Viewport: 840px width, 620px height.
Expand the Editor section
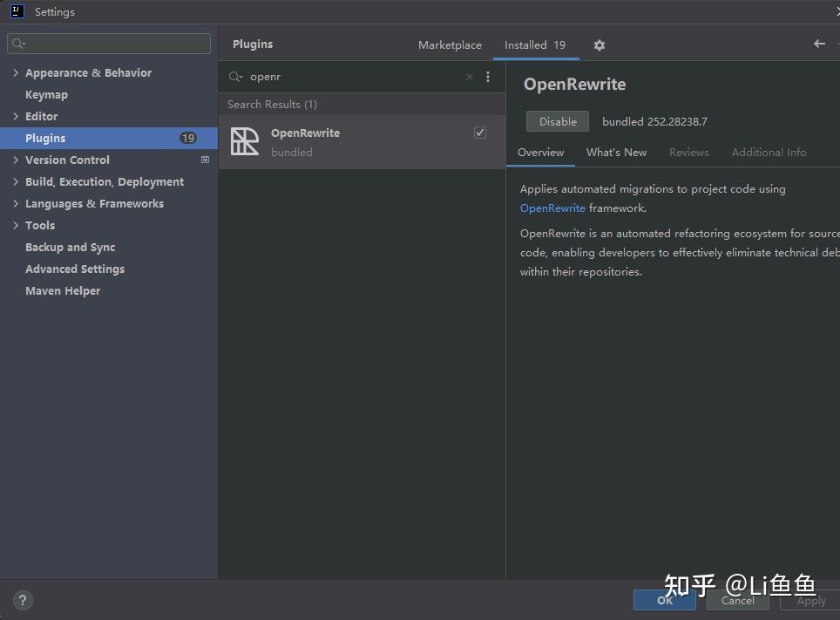14,116
